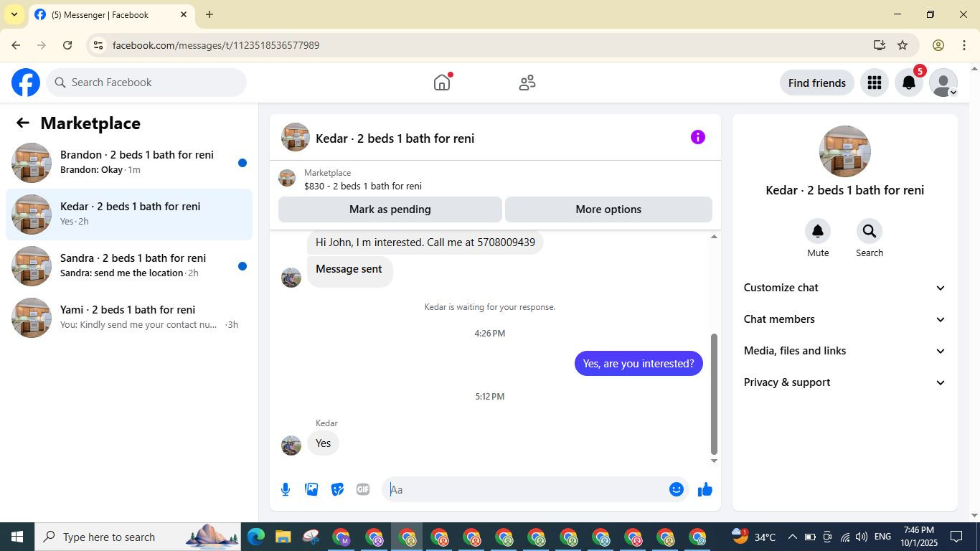Expand Chat members section
980x551 pixels.
[x=844, y=319]
